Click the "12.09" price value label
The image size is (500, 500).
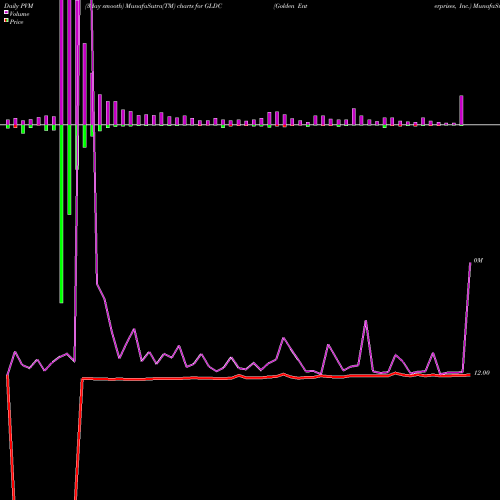[482, 373]
